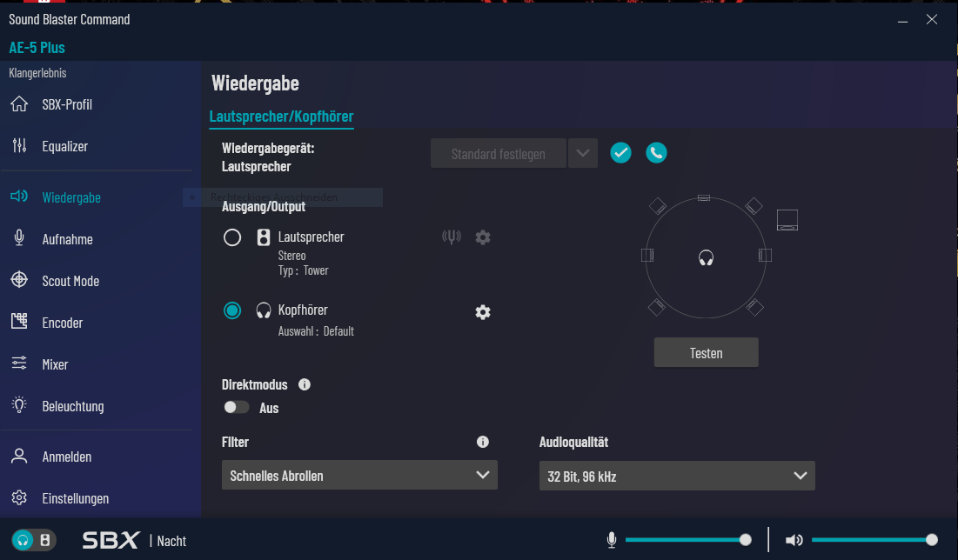Click the headphone icon in speaker diagram

click(x=706, y=257)
